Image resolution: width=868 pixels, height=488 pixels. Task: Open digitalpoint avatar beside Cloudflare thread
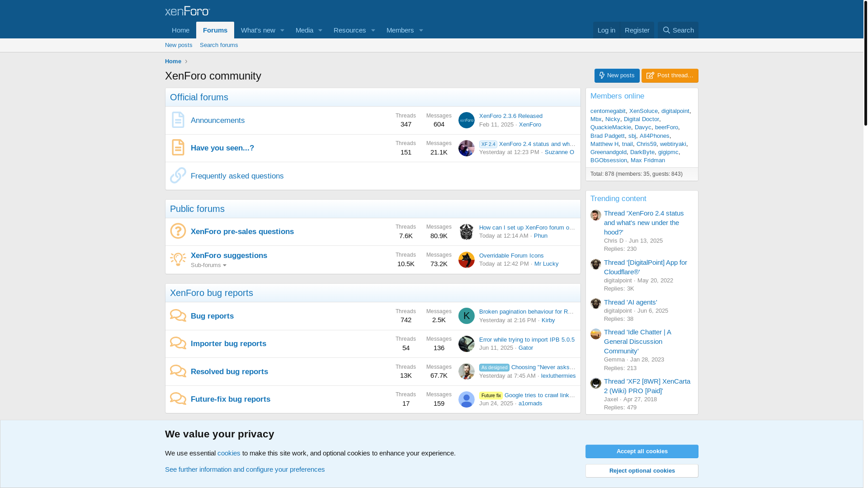click(596, 264)
